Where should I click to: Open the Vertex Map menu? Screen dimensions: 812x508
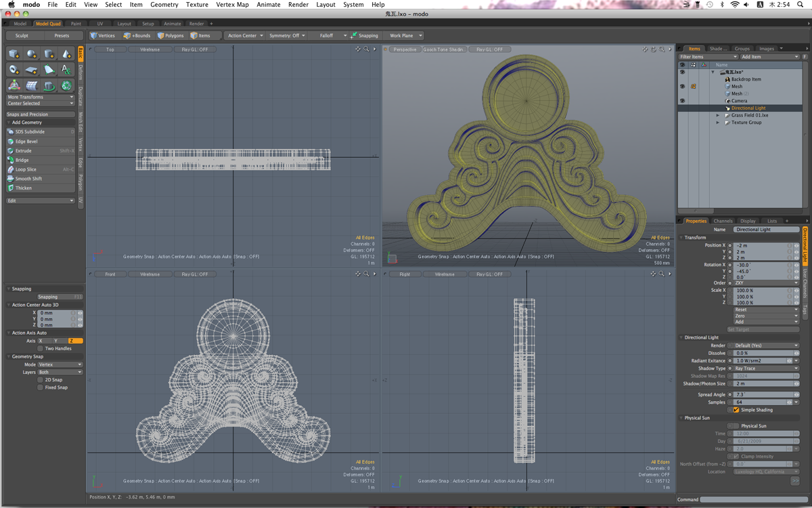[x=232, y=5]
